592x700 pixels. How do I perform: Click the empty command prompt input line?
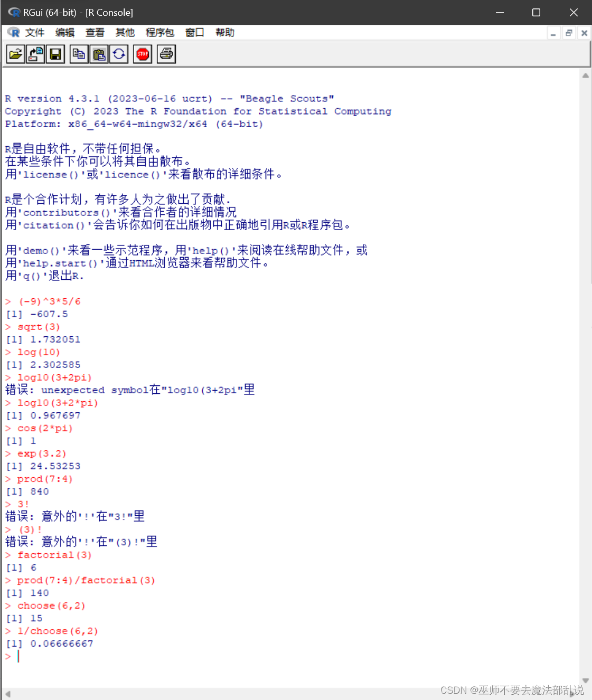pos(290,656)
